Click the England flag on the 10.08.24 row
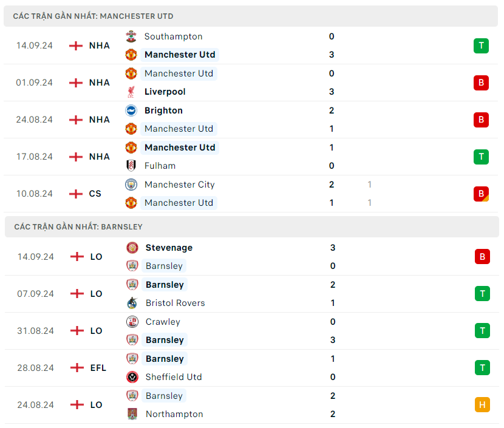Screen dimensions: 504x428 coord(76,194)
